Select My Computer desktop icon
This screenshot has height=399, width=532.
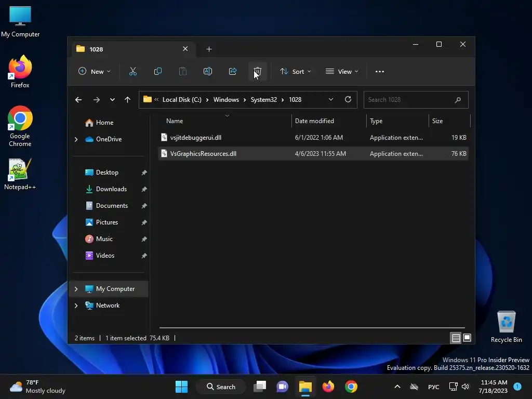tap(20, 22)
